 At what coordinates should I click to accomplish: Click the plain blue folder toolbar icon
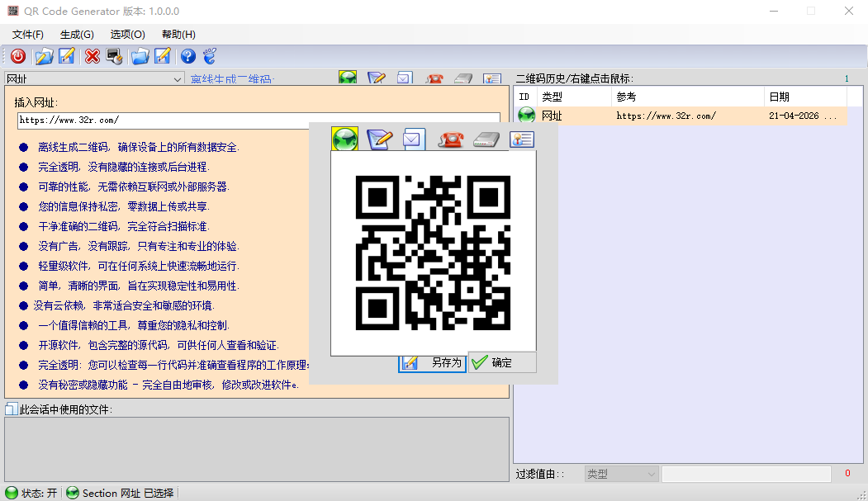click(x=140, y=56)
